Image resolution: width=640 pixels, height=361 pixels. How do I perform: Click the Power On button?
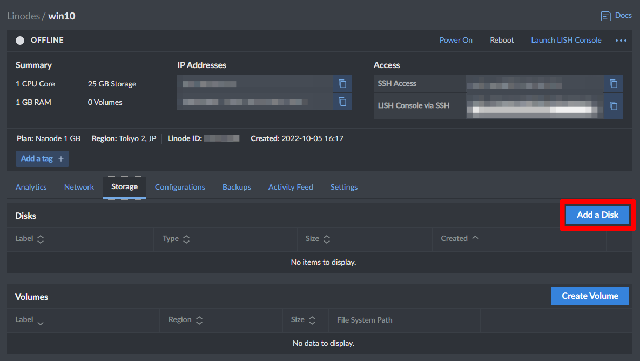(x=456, y=40)
